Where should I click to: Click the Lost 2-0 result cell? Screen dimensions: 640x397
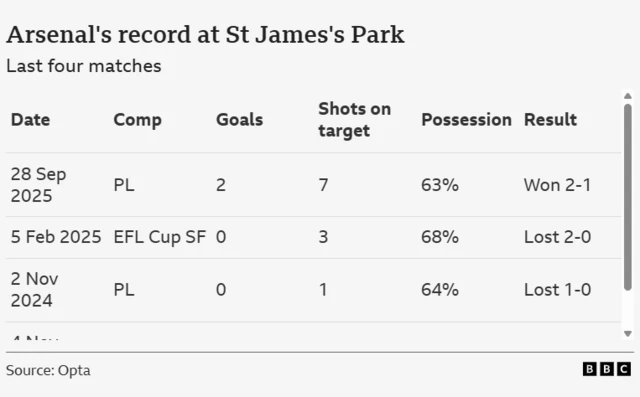(x=558, y=237)
